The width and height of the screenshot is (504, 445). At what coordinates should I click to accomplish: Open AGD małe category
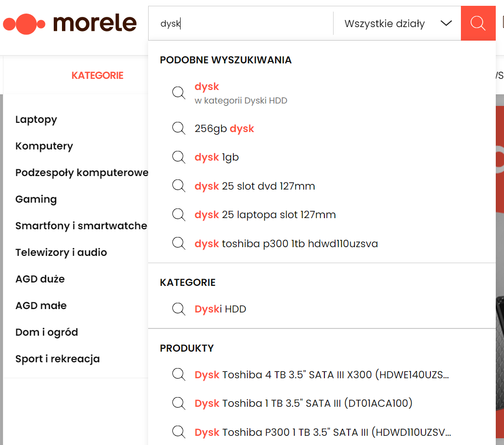coord(41,306)
